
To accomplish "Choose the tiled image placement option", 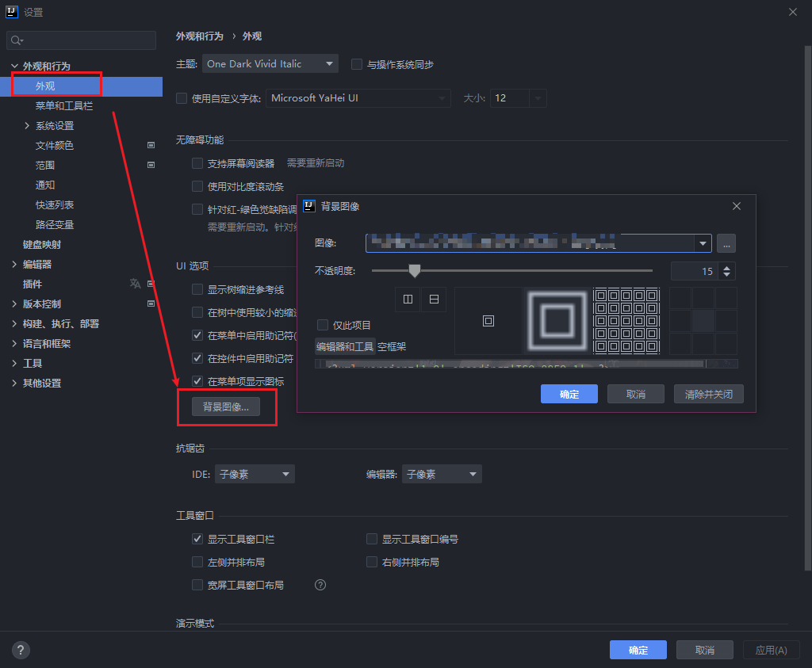I will [626, 321].
